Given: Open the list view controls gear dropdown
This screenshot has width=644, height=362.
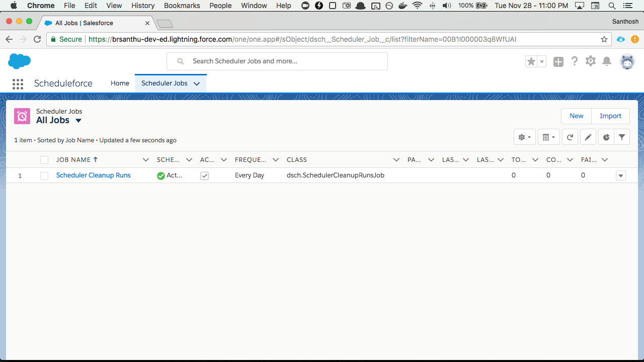Looking at the screenshot, I should [x=524, y=137].
